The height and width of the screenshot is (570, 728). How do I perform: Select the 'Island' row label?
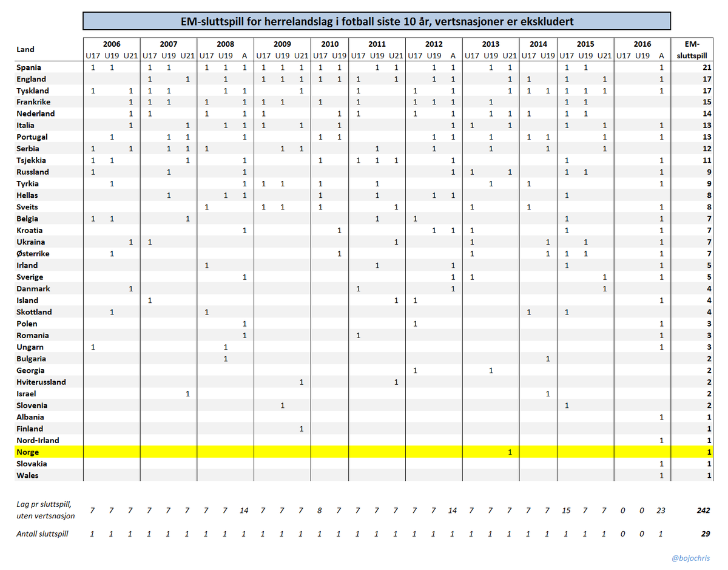point(27,300)
